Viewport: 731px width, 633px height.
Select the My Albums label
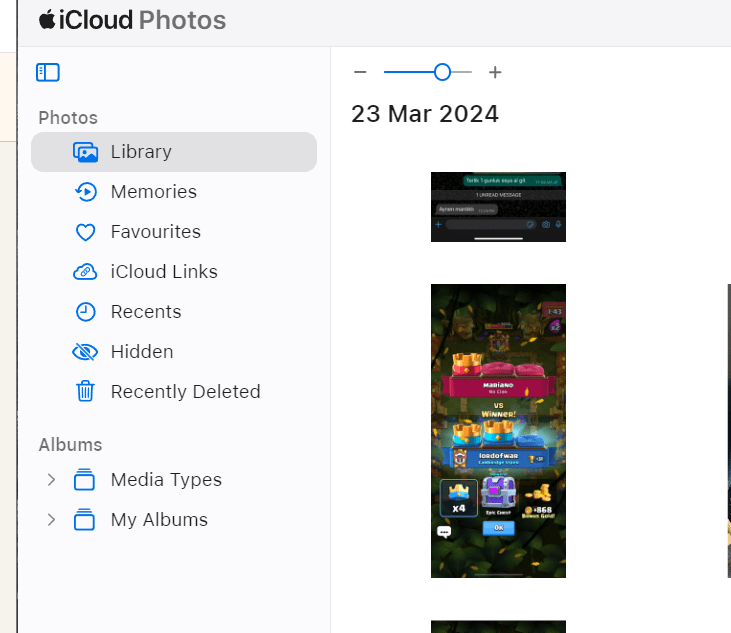[x=159, y=520]
